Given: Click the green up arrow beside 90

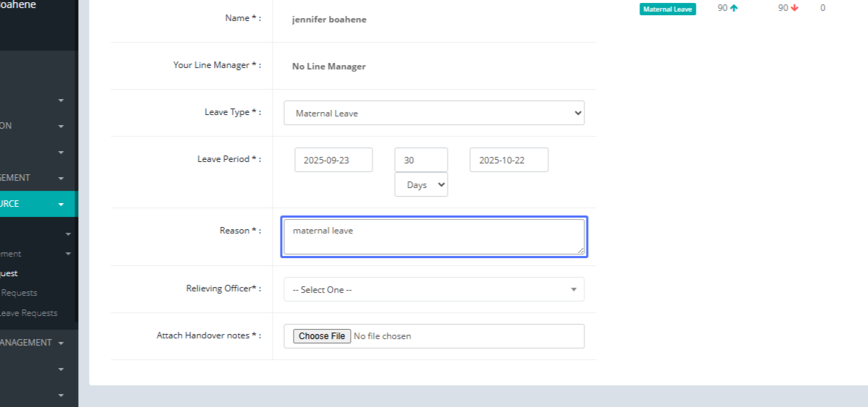Looking at the screenshot, I should [734, 9].
